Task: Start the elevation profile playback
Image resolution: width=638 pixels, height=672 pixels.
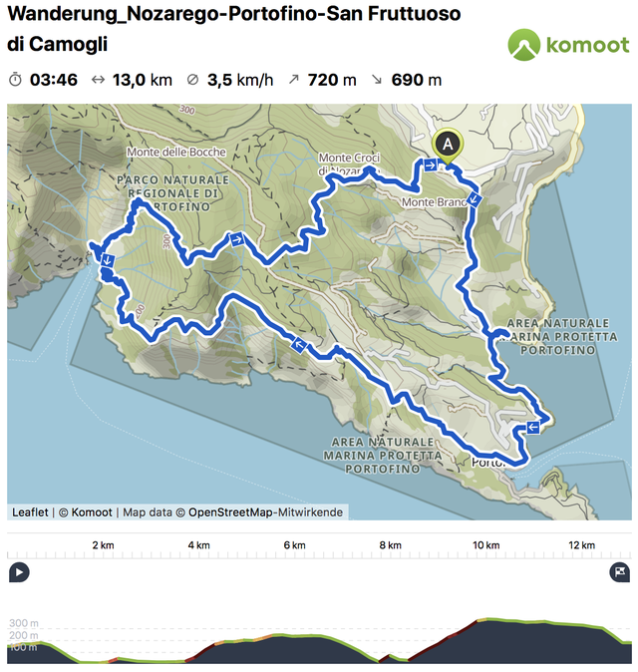Action: pyautogui.click(x=19, y=572)
